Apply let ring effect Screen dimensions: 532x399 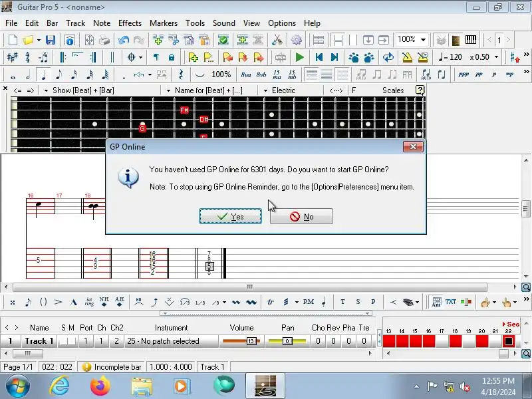click(x=89, y=302)
